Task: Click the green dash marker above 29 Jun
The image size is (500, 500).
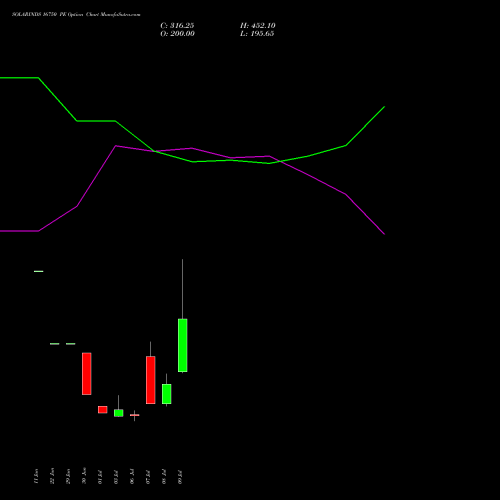Action: coord(71,344)
